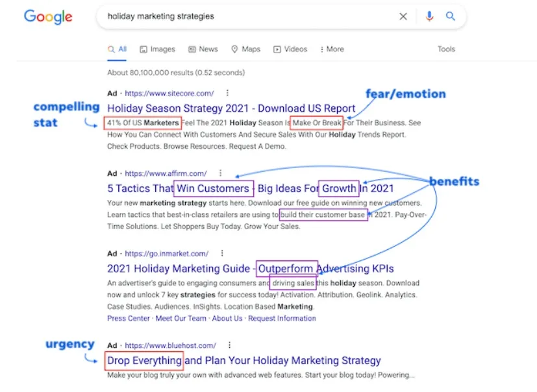The image size is (537, 392).
Task: Visit the Press Center sitelink
Action: coord(128,318)
